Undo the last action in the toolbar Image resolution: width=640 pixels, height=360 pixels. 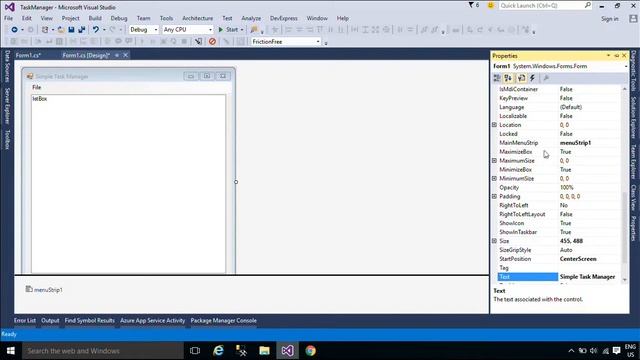(96, 29)
